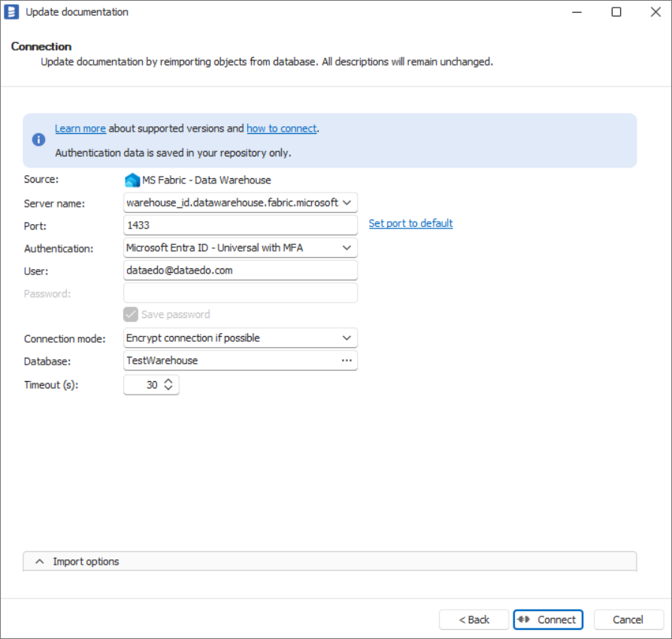Expand the Import options section

(41, 562)
